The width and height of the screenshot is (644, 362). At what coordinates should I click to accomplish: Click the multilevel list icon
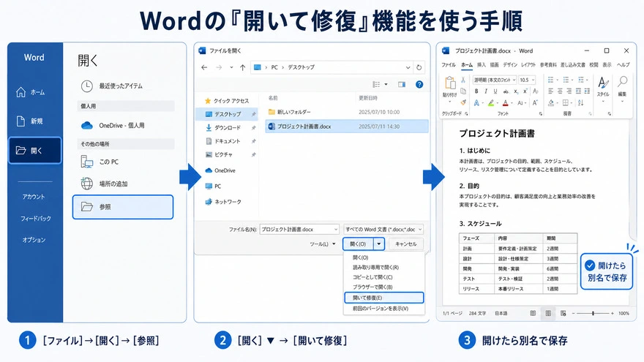(x=580, y=80)
